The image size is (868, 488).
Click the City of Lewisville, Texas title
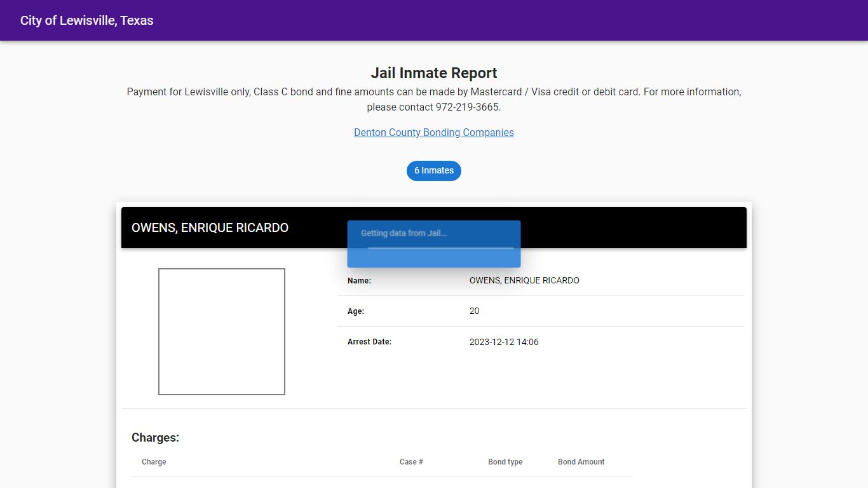click(87, 20)
